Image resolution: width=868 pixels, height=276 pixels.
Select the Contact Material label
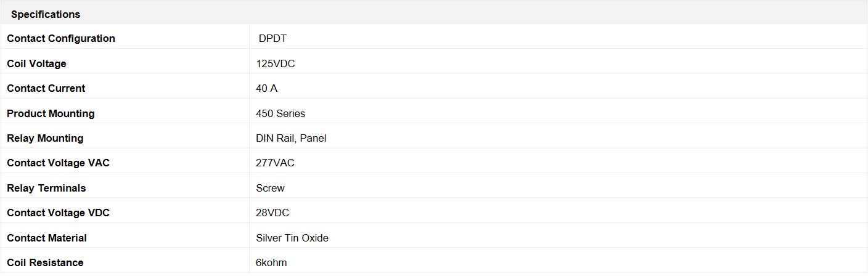pyautogui.click(x=47, y=238)
